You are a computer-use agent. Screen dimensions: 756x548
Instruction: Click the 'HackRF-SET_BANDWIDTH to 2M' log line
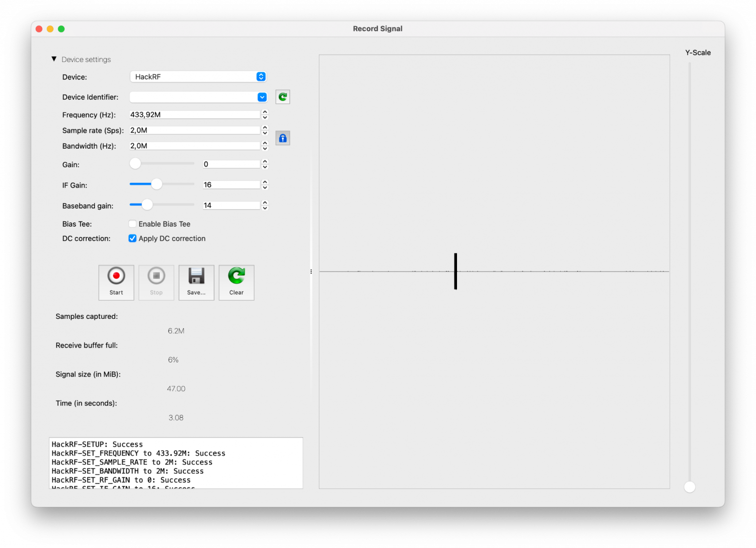pyautogui.click(x=128, y=471)
